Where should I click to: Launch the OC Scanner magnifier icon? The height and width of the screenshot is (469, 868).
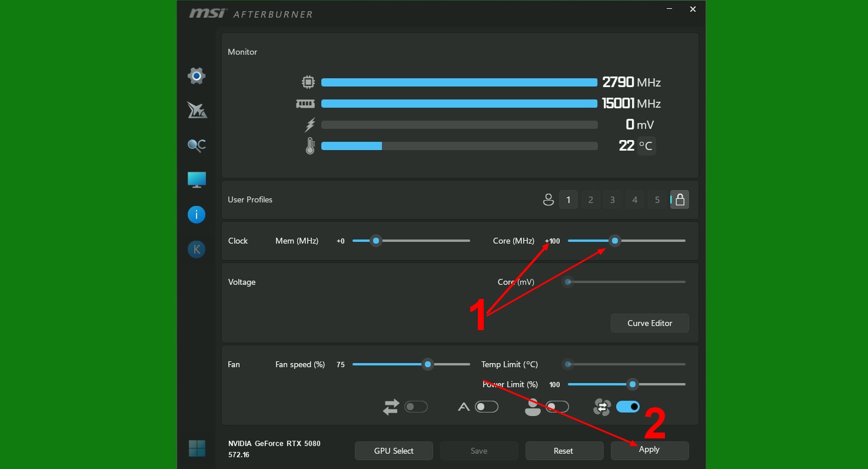pos(197,145)
